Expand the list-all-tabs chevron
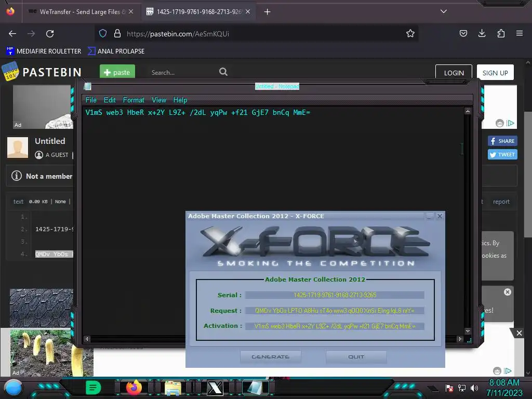 click(444, 11)
